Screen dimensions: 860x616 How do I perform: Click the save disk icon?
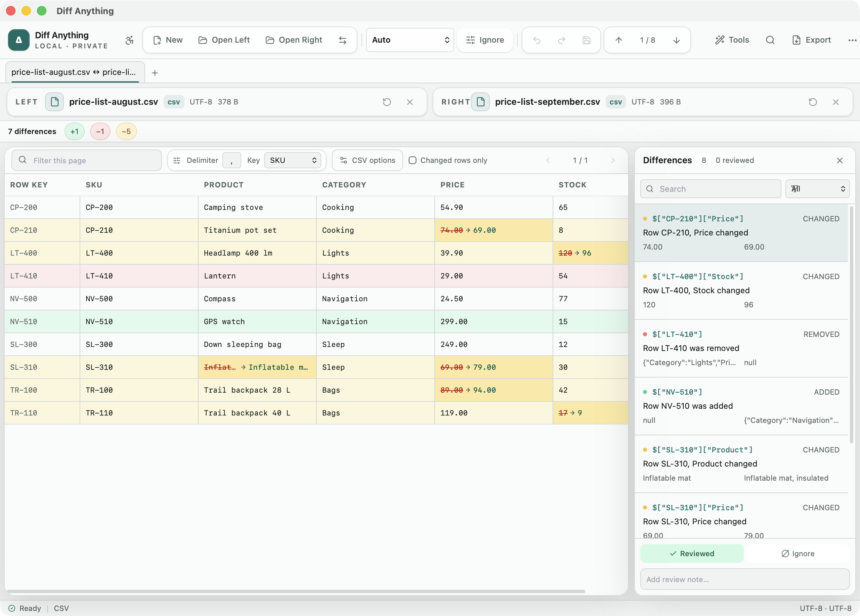pos(586,40)
